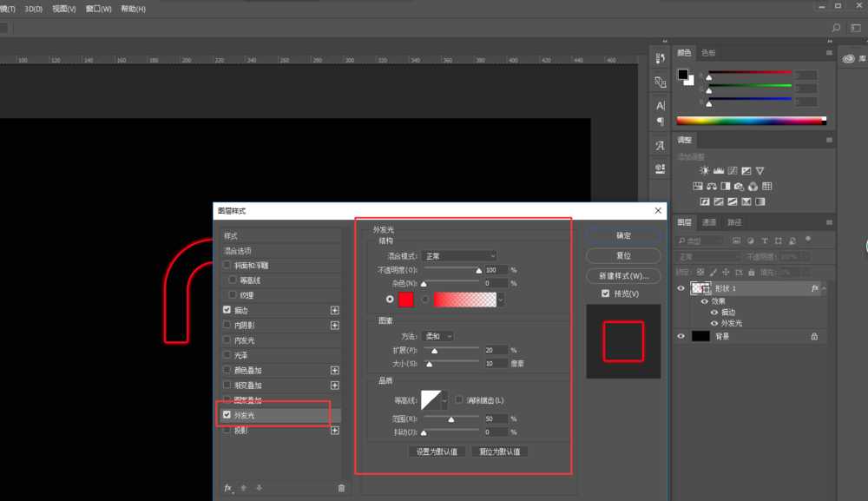The width and height of the screenshot is (868, 501).
Task: Click the Brightness/Contrast adjustment sun icon
Action: (705, 170)
